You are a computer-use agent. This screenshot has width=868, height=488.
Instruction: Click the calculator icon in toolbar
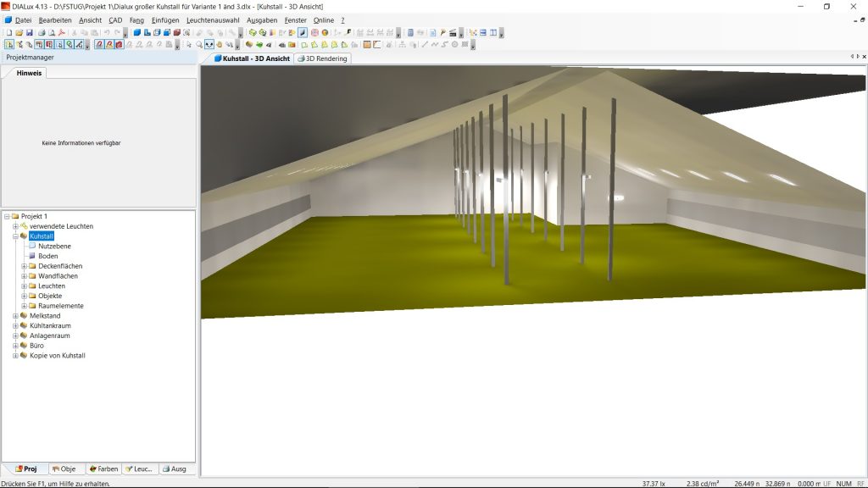tap(411, 33)
